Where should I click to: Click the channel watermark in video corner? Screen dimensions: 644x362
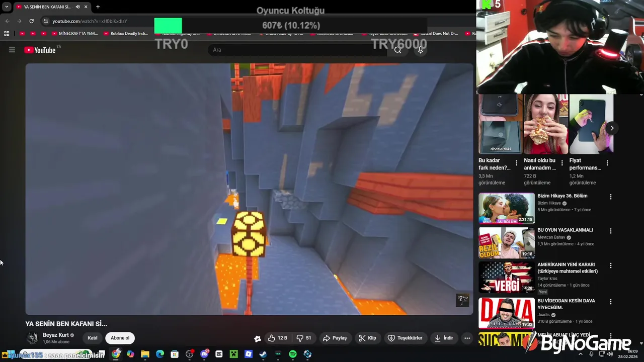[x=462, y=301]
